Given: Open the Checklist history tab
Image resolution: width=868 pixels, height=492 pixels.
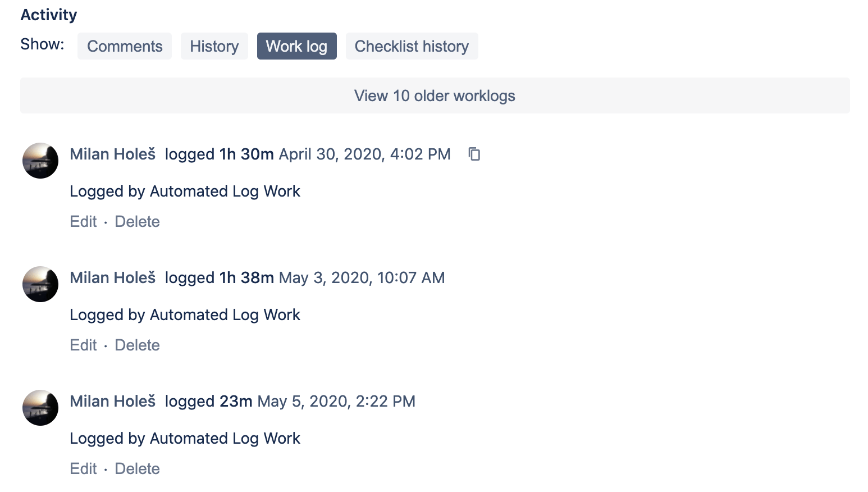Looking at the screenshot, I should click(x=412, y=46).
